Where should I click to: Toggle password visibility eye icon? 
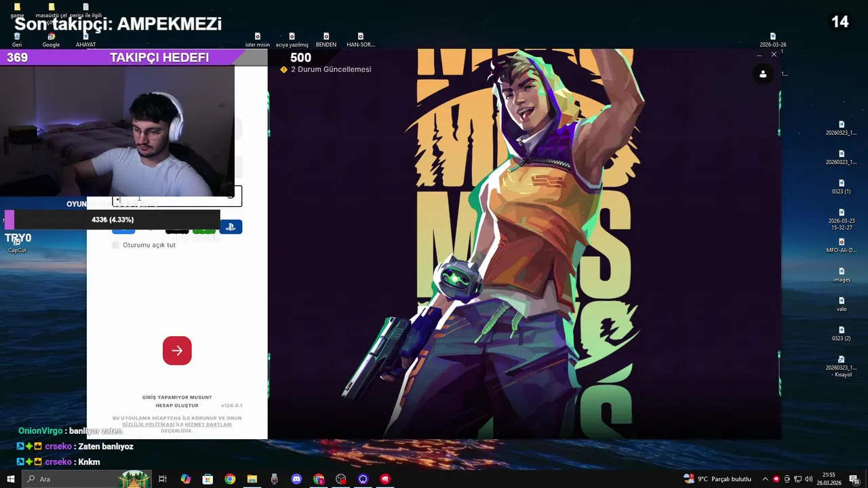[x=231, y=196]
